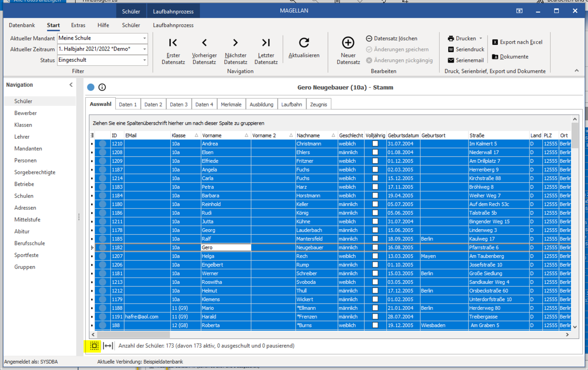Image resolution: width=588 pixels, height=370 pixels.
Task: Toggle the Volljährig checkbox for Andrea Christmann
Action: point(375,144)
